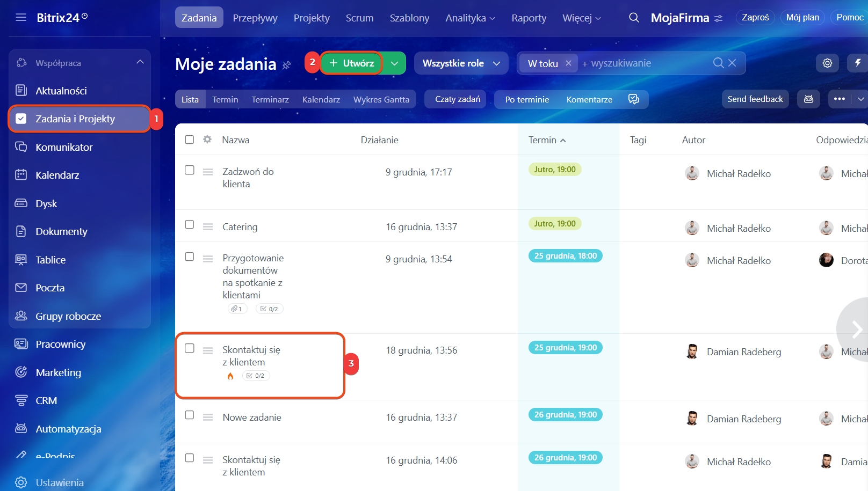Clear the search filter with X icon
The width and height of the screenshot is (868, 491).
(732, 63)
